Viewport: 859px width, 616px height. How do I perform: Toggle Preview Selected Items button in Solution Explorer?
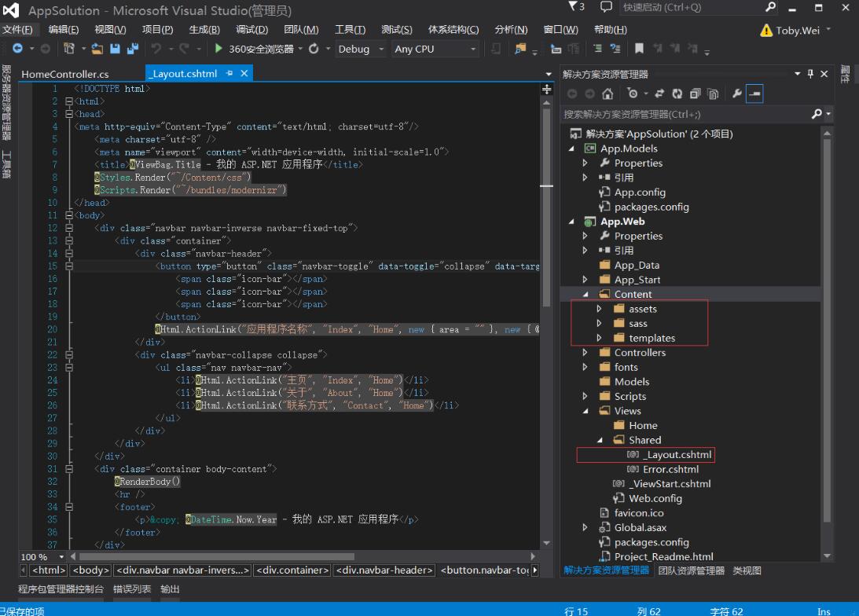click(754, 94)
